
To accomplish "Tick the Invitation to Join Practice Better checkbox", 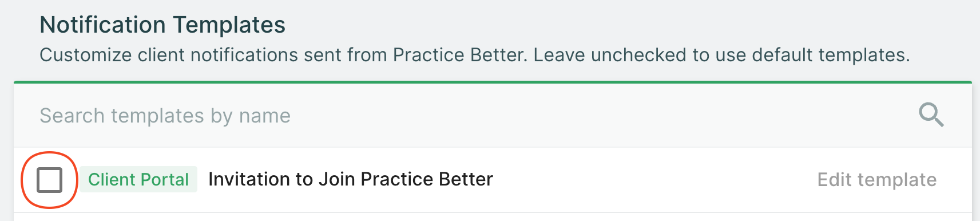I will 49,180.
